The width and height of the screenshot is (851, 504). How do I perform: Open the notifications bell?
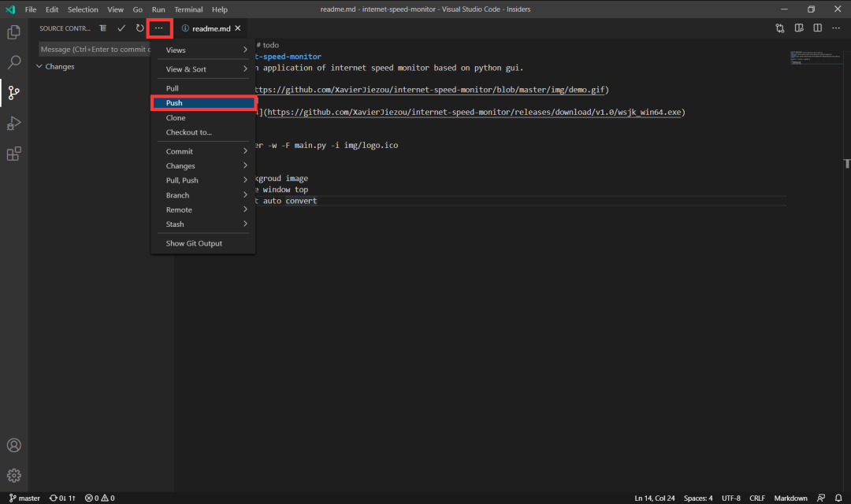pyautogui.click(x=838, y=498)
